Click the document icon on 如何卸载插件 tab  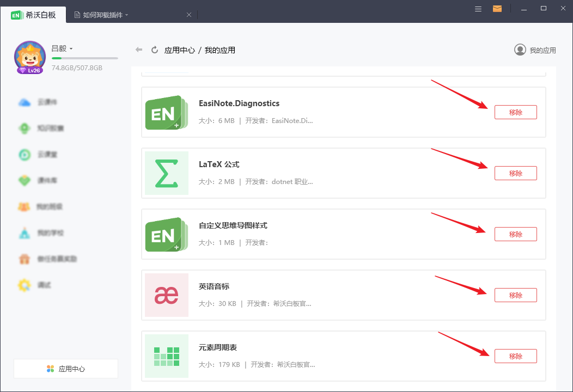(x=77, y=15)
